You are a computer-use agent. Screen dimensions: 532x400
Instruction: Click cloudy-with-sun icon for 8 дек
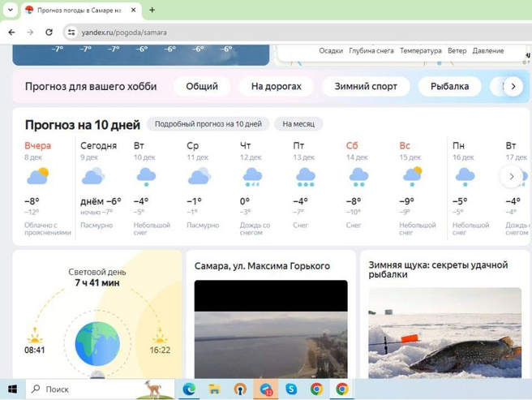click(x=37, y=176)
